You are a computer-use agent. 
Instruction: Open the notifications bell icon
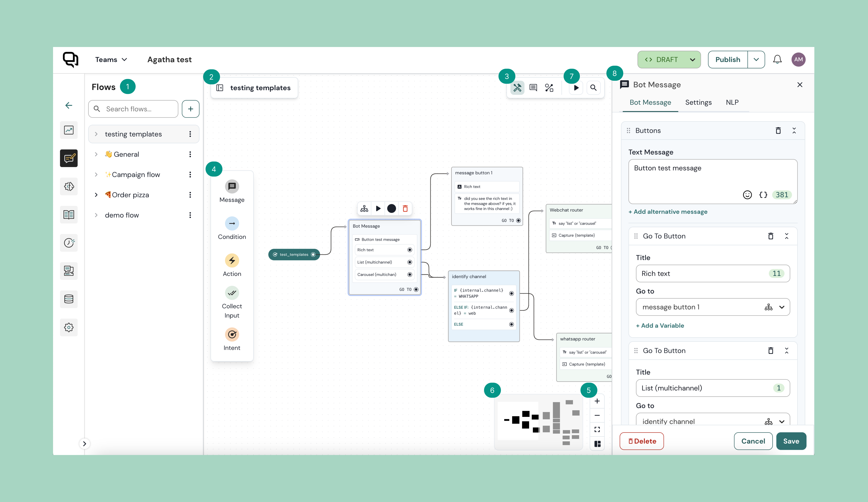(777, 60)
